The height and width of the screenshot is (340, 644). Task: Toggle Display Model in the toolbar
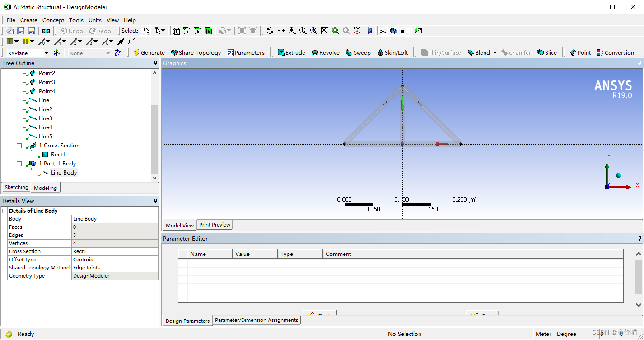click(x=393, y=31)
